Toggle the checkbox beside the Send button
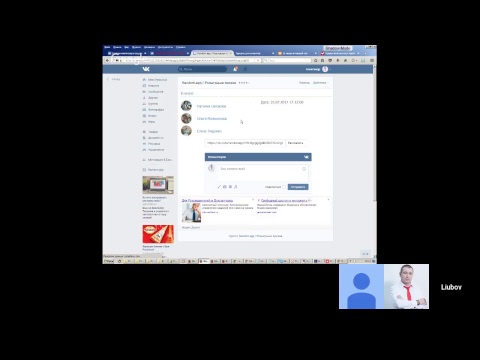 284,187
